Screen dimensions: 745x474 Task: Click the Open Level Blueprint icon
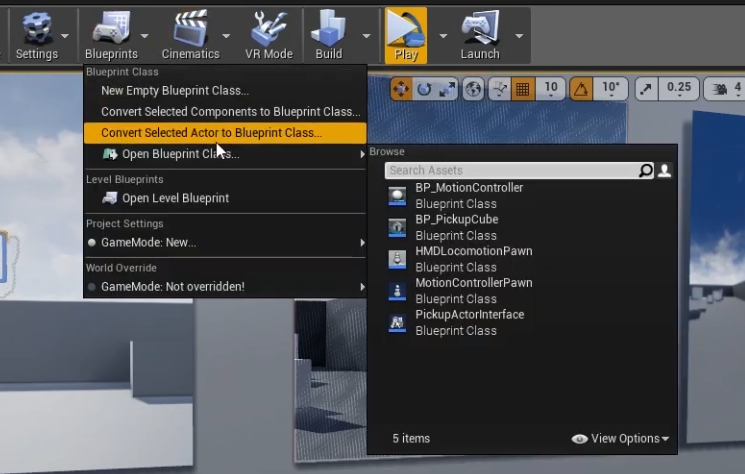[x=110, y=198]
